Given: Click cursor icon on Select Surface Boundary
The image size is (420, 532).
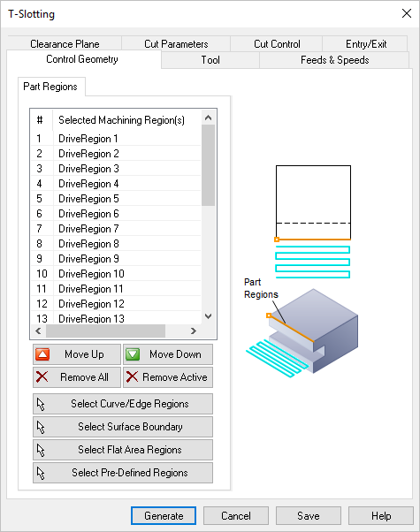Looking at the screenshot, I should pos(41,427).
